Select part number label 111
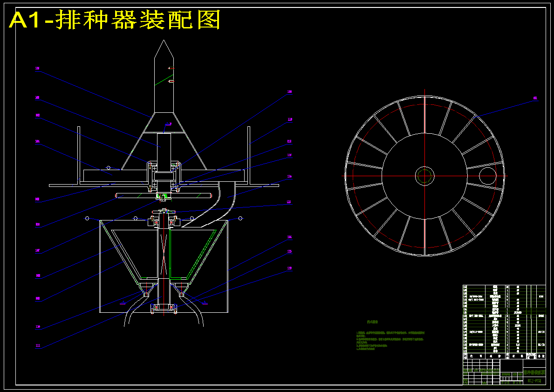The width and height of the screenshot is (554, 392). tap(37, 346)
